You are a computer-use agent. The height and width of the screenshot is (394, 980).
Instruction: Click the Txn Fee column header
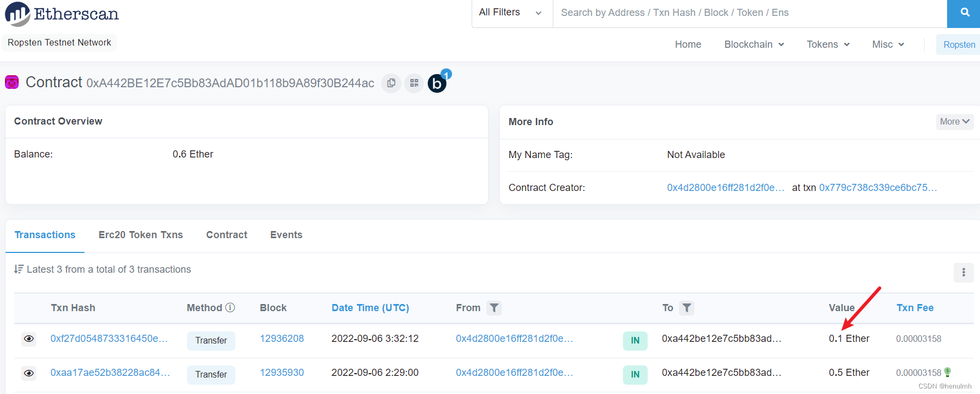[915, 308]
